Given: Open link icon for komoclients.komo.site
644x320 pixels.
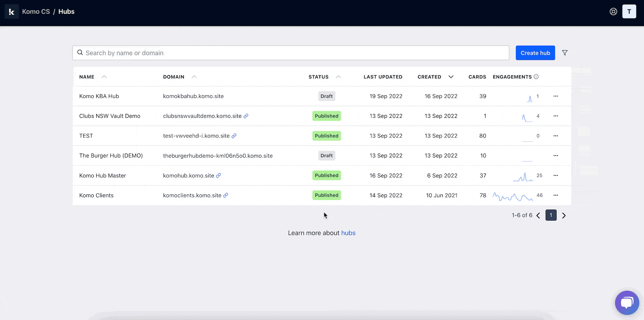Looking at the screenshot, I should (226, 195).
